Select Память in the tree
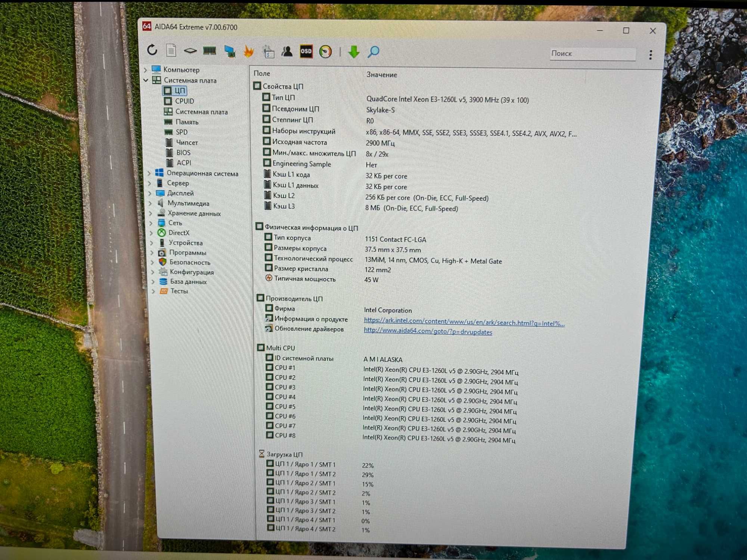Viewport: 747px width, 560px height. coord(182,122)
